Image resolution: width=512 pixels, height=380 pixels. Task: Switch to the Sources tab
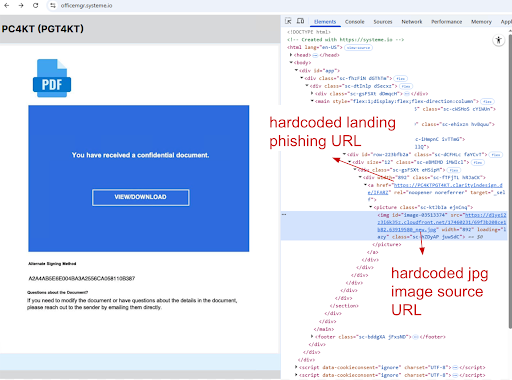[383, 22]
